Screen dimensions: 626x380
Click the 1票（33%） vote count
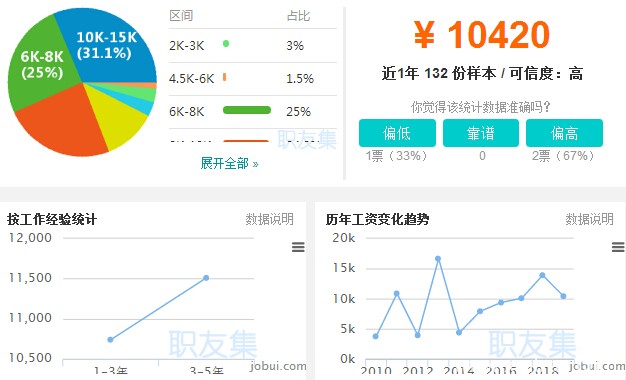coord(396,155)
